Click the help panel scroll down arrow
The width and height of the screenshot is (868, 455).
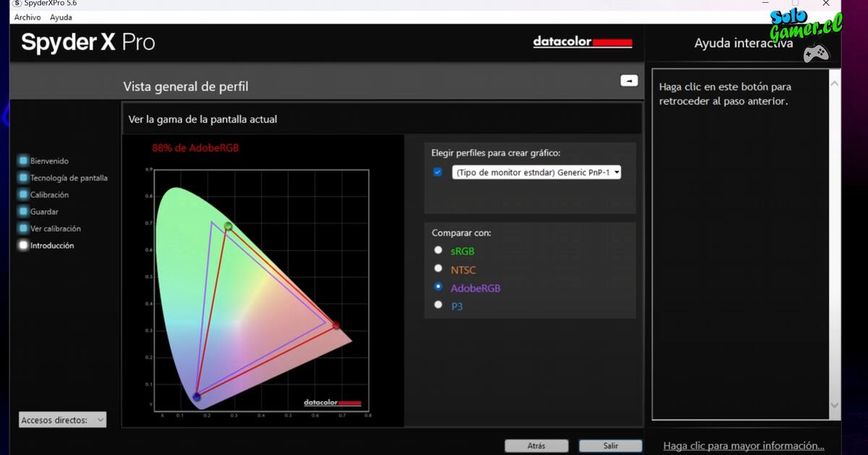pyautogui.click(x=834, y=405)
